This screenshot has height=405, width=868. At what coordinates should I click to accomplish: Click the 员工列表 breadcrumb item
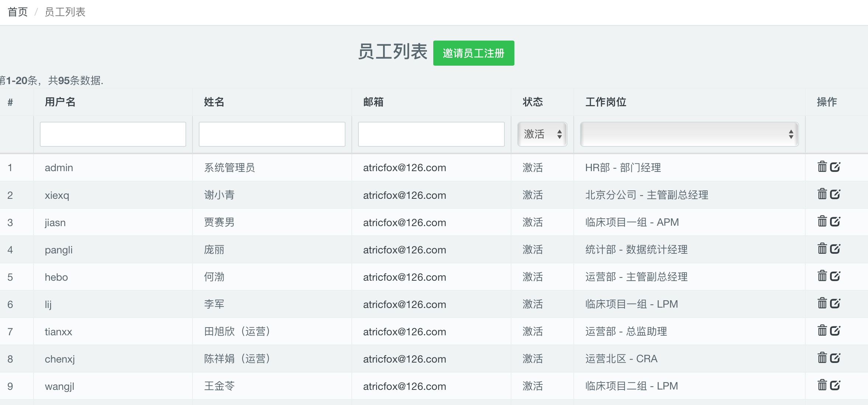click(65, 12)
